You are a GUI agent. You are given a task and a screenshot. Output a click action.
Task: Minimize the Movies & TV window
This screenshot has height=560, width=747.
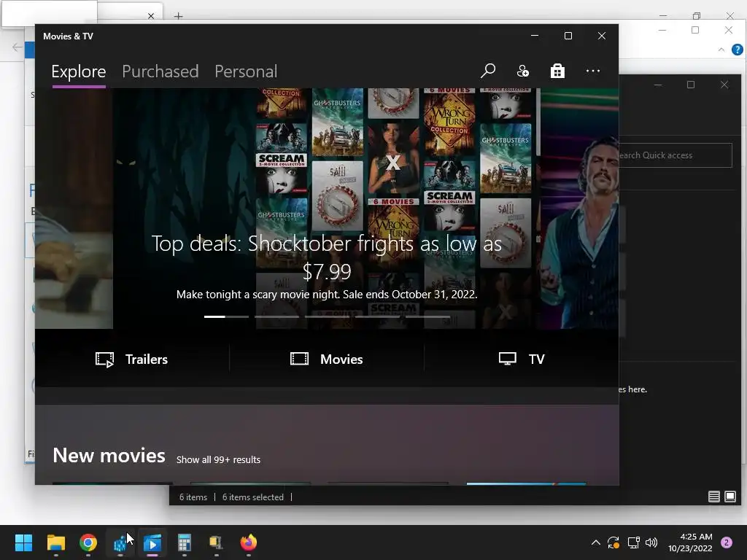(x=535, y=36)
